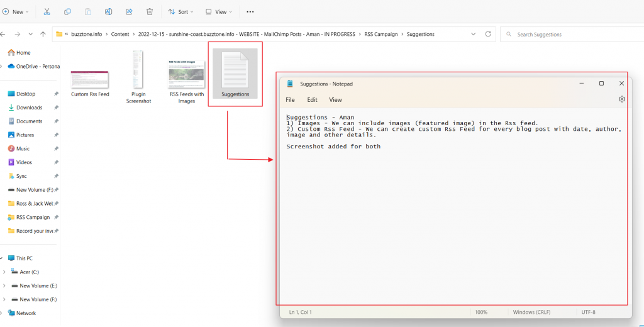Navigate up one folder with up arrow
Viewport: 644px width, 327px height.
coord(43,34)
